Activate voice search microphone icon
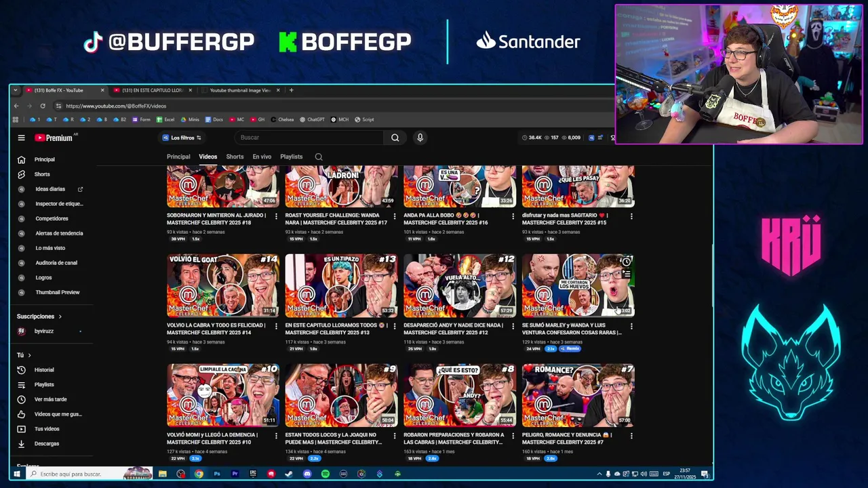868x488 pixels. (x=420, y=138)
